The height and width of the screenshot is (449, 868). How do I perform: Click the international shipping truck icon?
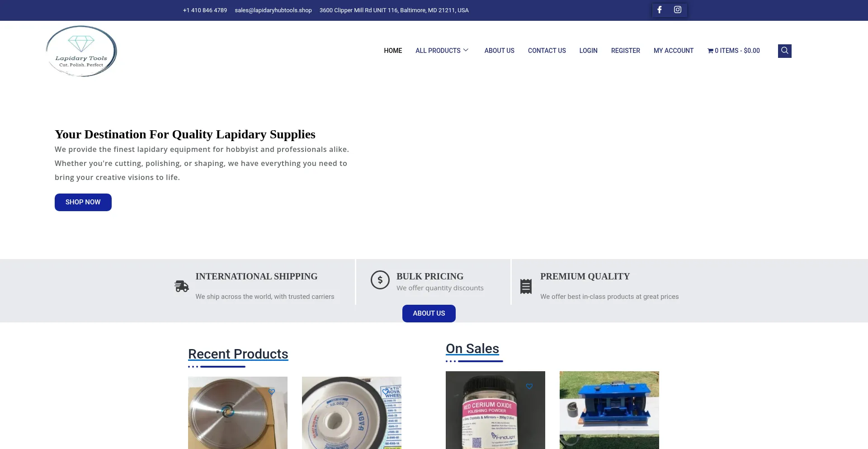182,286
